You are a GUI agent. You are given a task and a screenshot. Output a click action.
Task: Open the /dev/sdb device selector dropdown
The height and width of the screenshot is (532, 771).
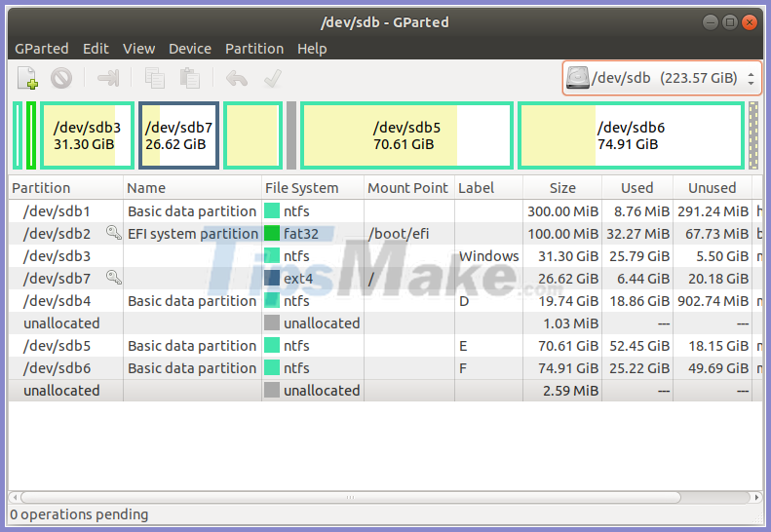pos(662,78)
